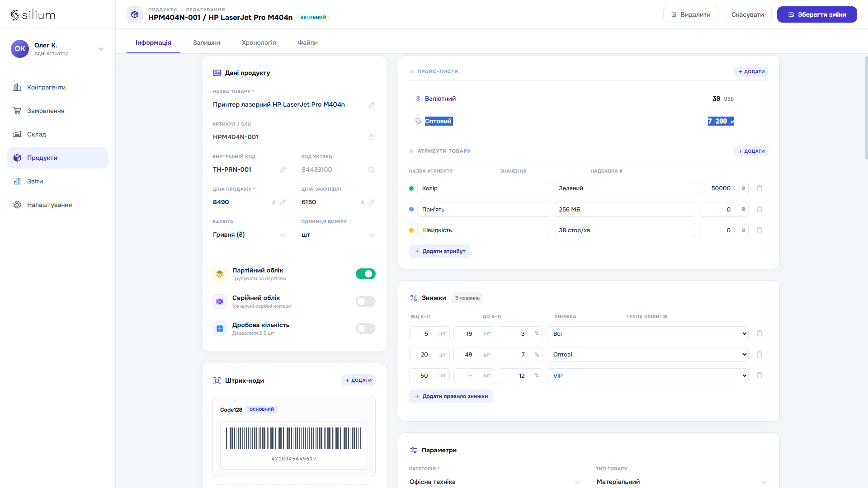Click the discount percent field showing 12

(520, 375)
